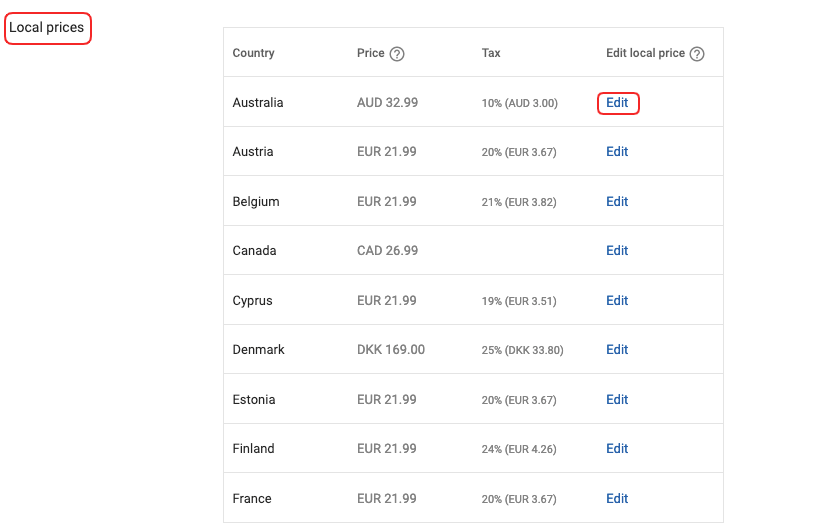This screenshot has height=523, width=827.
Task: Edit the local price for Canada
Action: (617, 251)
